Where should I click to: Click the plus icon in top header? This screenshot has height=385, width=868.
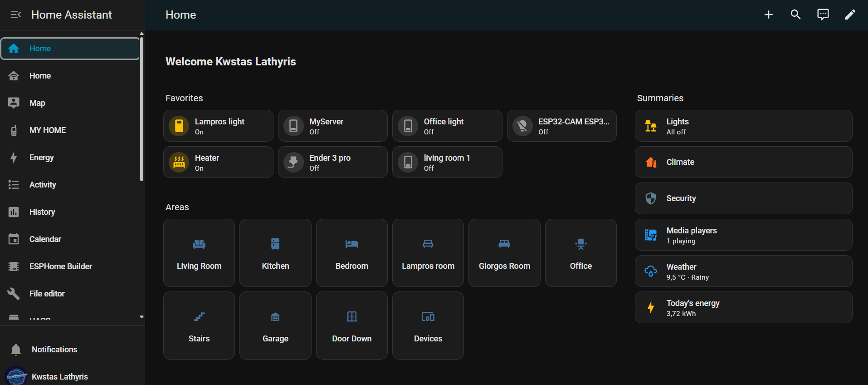[768, 15]
